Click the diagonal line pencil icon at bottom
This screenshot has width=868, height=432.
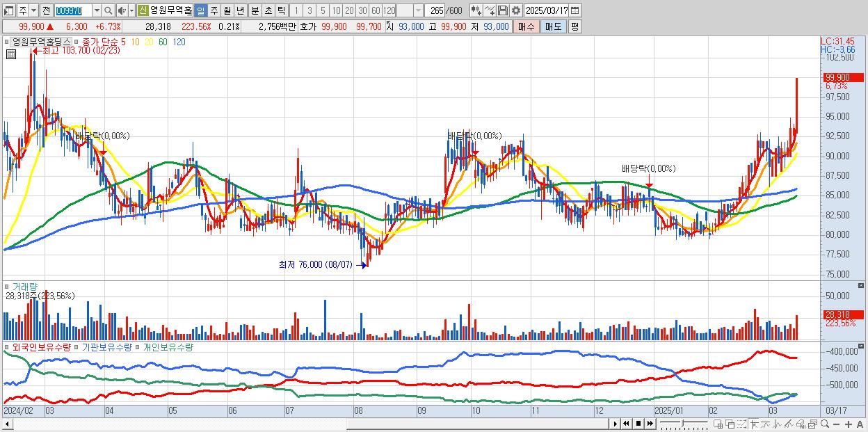[789, 424]
